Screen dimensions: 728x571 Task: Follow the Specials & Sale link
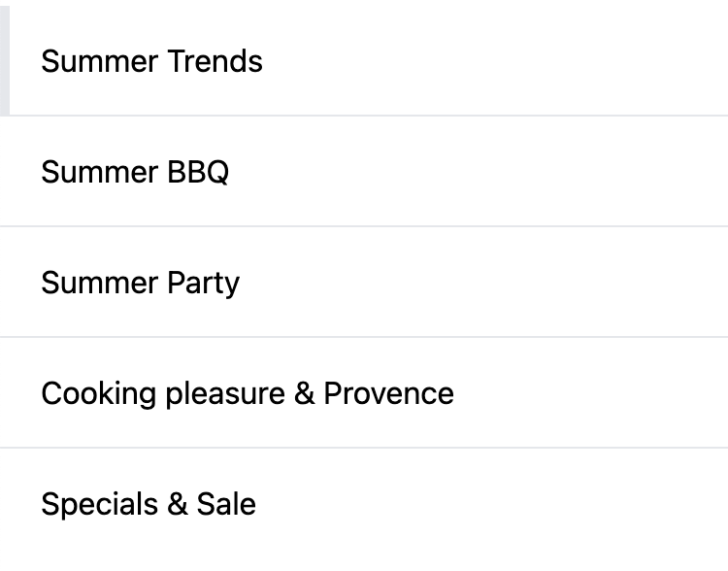point(148,504)
